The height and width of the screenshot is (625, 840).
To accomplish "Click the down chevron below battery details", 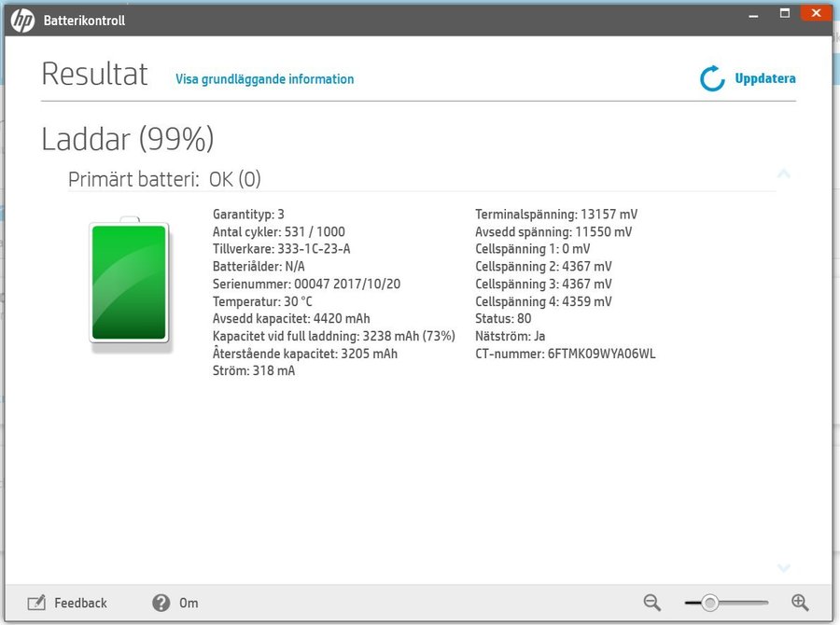I will 784,567.
